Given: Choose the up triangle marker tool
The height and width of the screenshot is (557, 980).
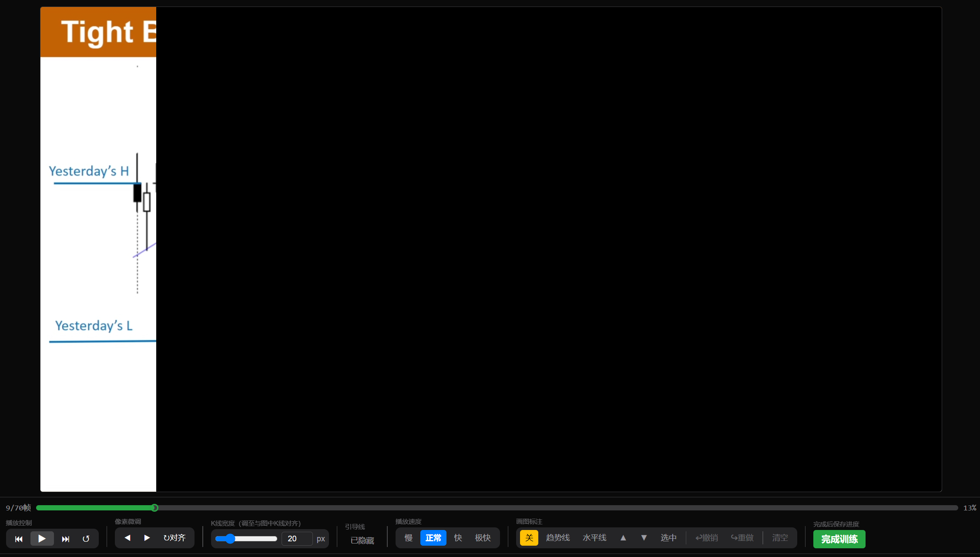Looking at the screenshot, I should (623, 538).
